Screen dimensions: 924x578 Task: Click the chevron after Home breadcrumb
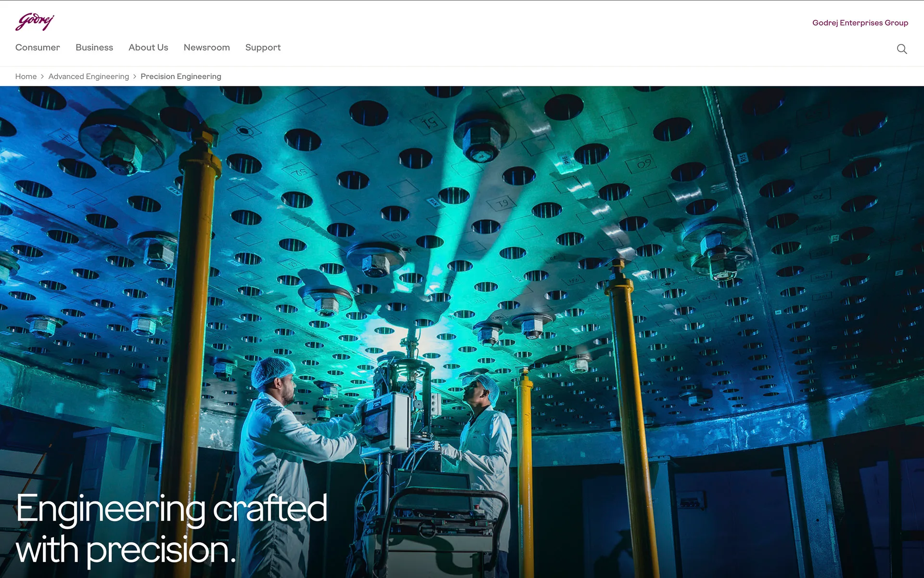coord(42,77)
